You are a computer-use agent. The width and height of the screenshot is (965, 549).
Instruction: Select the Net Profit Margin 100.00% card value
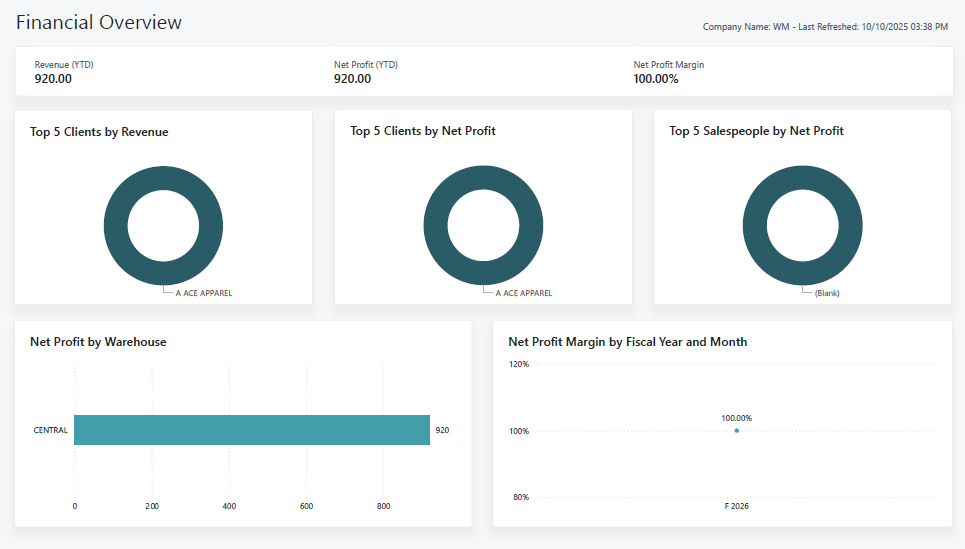pos(656,79)
